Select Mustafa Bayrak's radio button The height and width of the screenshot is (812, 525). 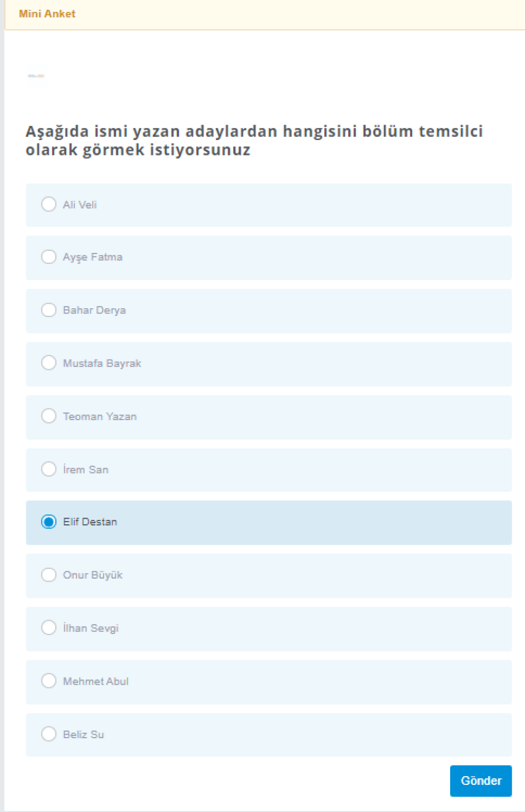tap(49, 363)
